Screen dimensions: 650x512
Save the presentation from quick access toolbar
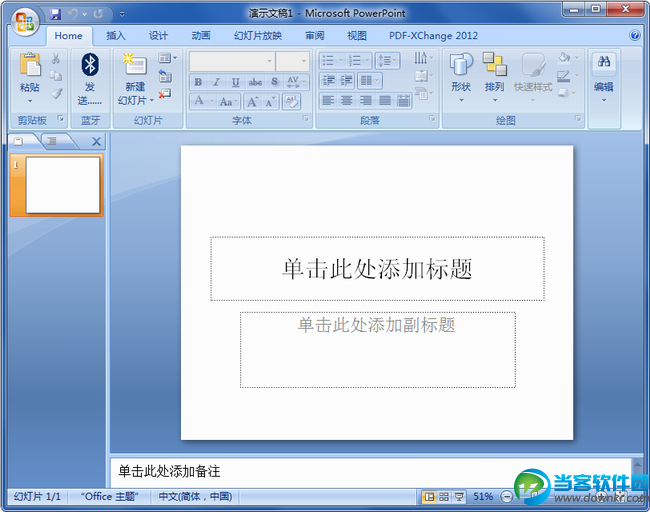[x=56, y=15]
